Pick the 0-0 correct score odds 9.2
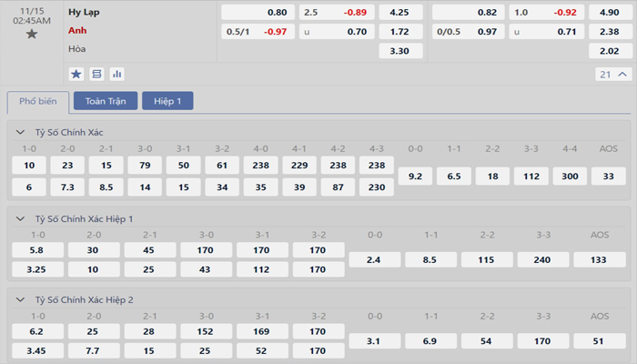Image resolution: width=637 pixels, height=364 pixels. 416,177
